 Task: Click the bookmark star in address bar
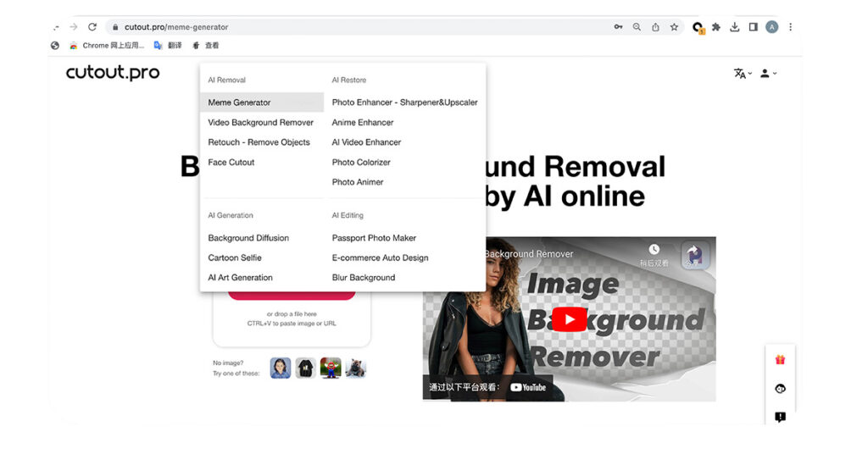tap(674, 27)
